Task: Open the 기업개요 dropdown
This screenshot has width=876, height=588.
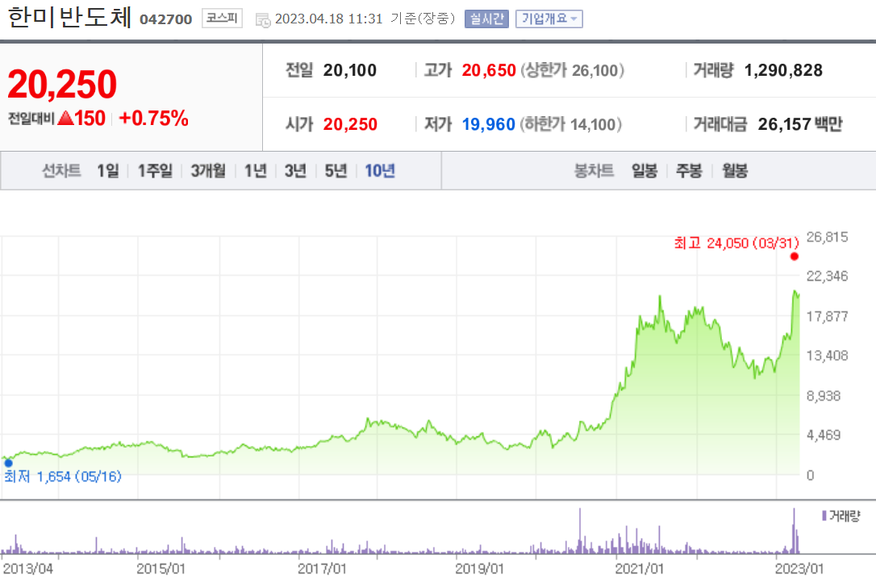Action: click(x=549, y=19)
